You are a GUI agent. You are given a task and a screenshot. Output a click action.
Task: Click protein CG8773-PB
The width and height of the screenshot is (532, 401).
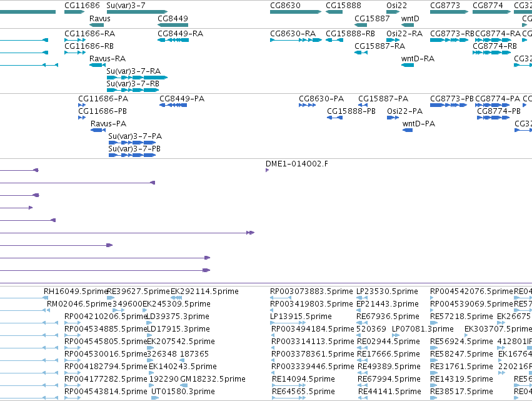[452, 99]
